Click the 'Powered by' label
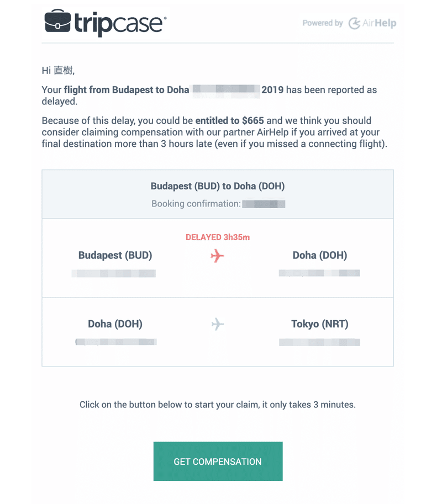The image size is (442, 504). point(323,23)
